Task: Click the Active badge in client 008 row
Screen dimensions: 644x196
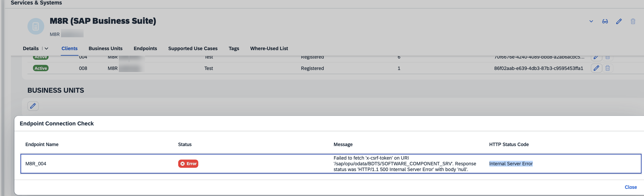Action: [41, 68]
